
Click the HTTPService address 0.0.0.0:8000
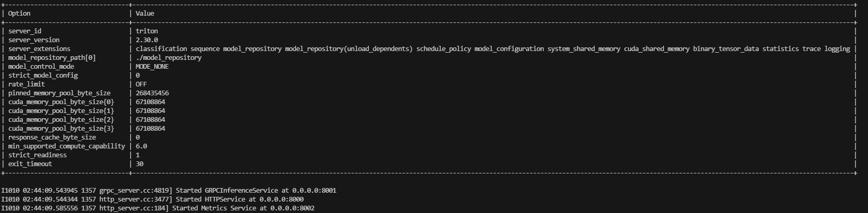(x=282, y=199)
